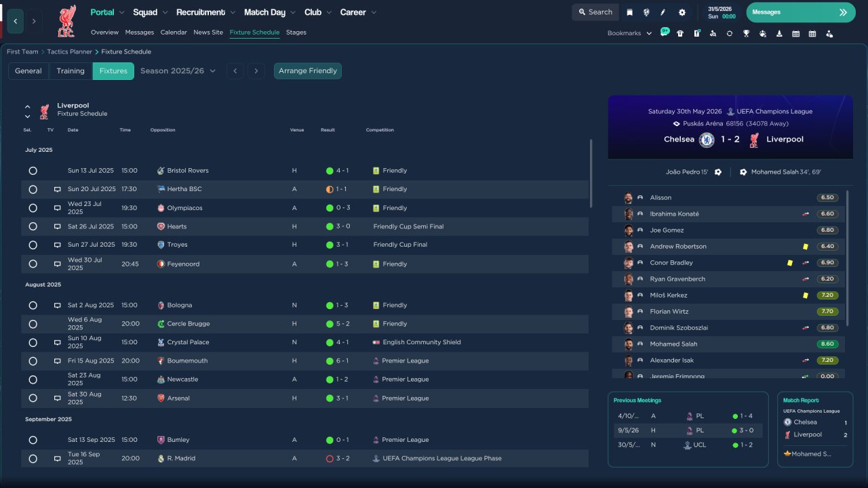Switch to the Training tab
The image size is (868, 488).
coord(71,71)
